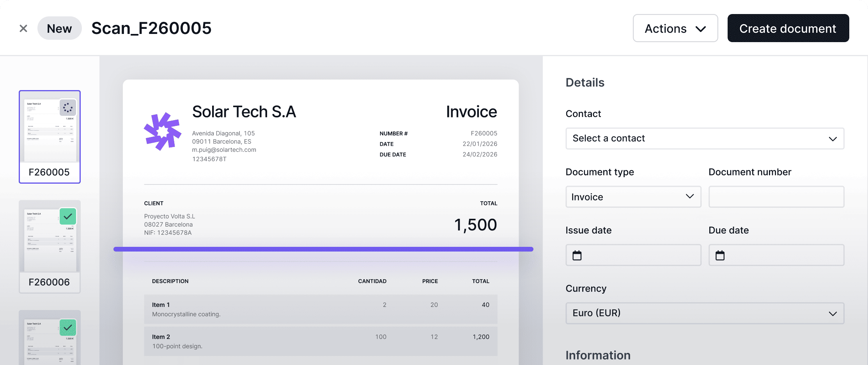Open the Actions dropdown menu

pos(675,28)
